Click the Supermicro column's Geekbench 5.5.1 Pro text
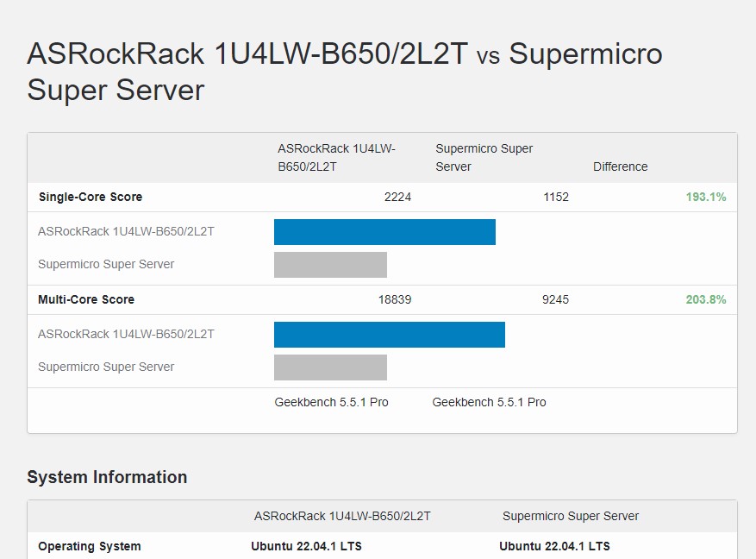Image resolution: width=756 pixels, height=559 pixels. point(489,402)
